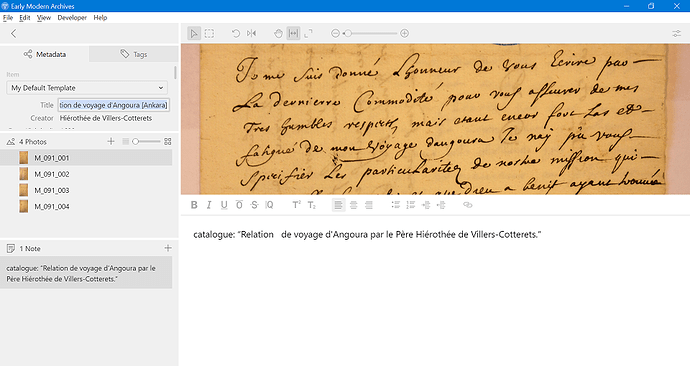Toggle fit-to-width view mode
690x366 pixels.
[293, 33]
